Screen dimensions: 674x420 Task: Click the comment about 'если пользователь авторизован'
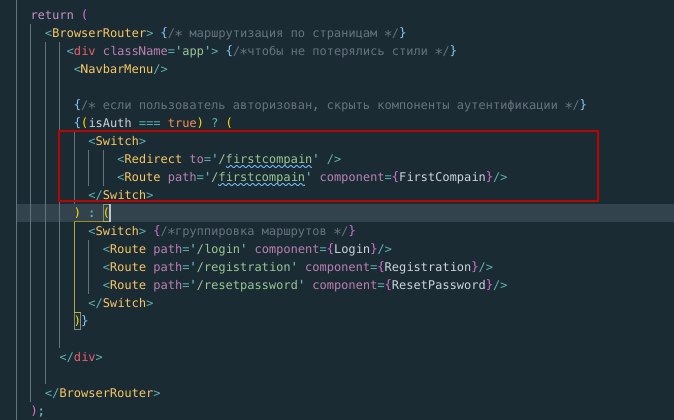tap(330, 105)
